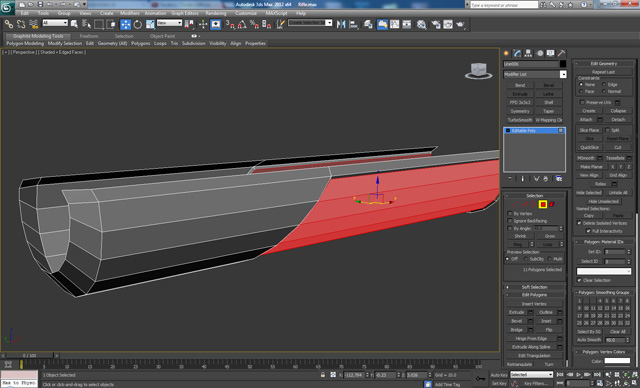Enable the Split checkbox

pyautogui.click(x=607, y=130)
